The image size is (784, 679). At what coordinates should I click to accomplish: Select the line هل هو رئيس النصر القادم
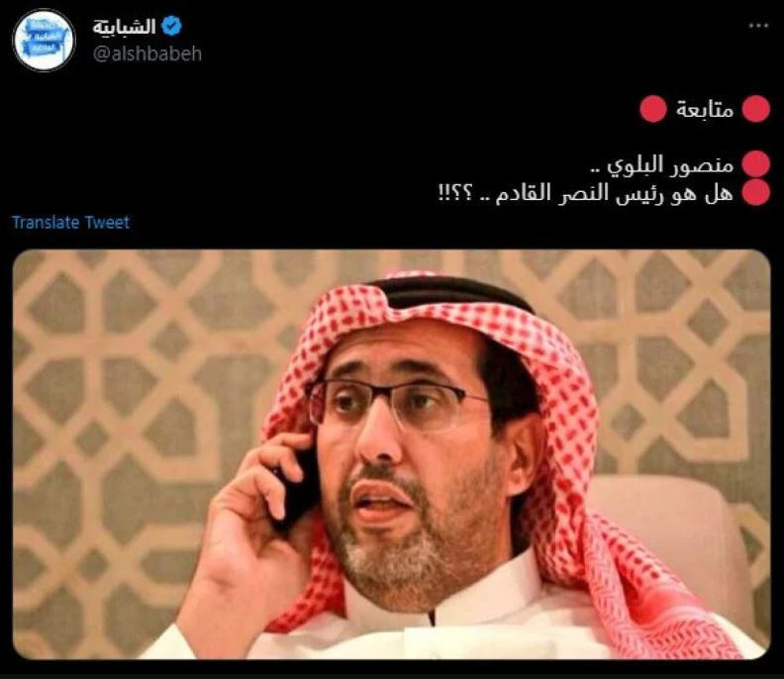coord(615,193)
